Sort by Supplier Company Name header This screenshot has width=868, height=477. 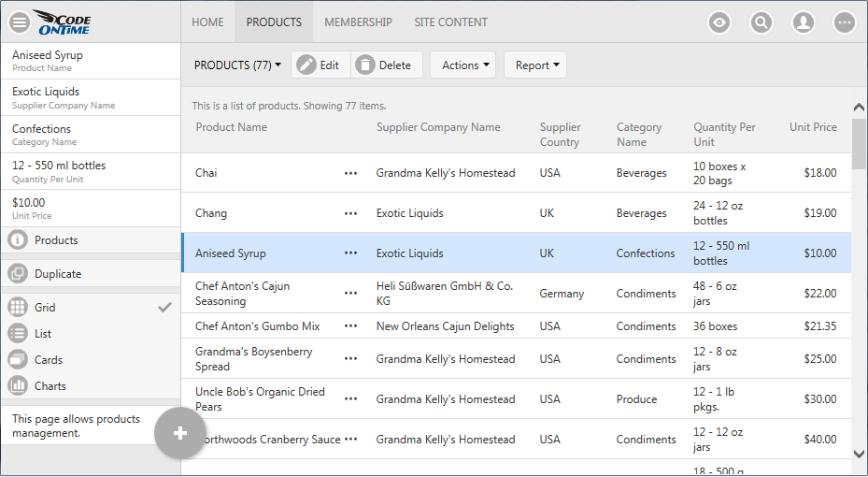pyautogui.click(x=438, y=127)
